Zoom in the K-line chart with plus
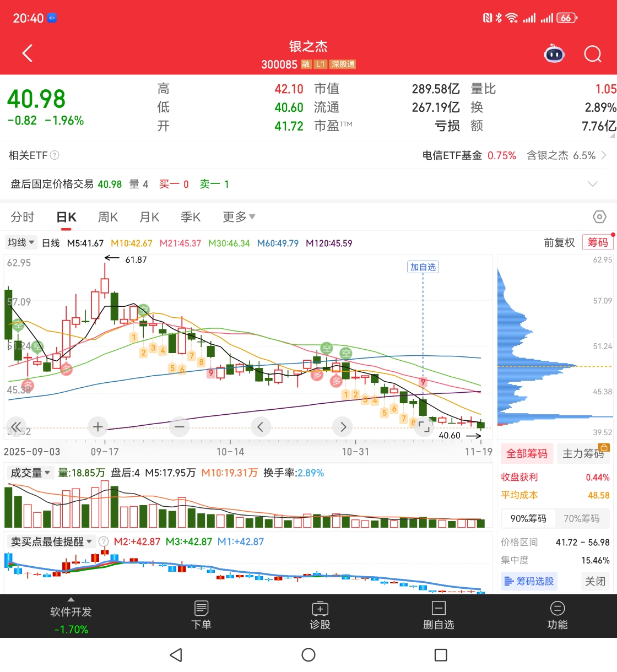617x672 pixels. [98, 426]
